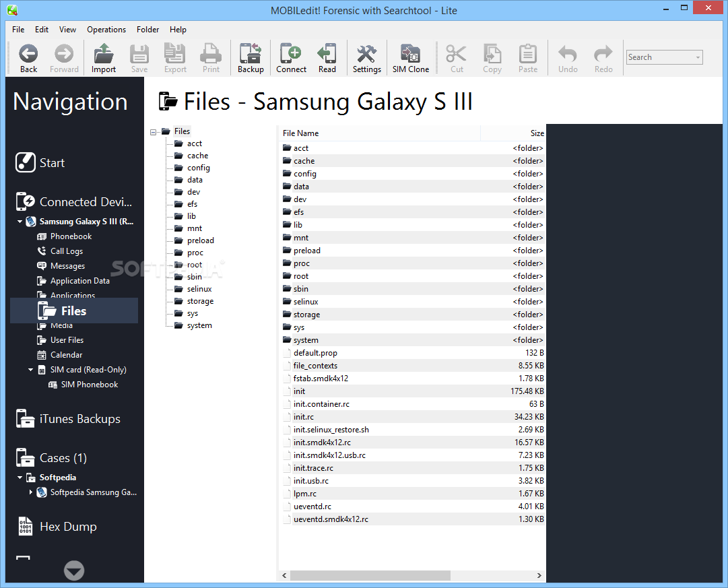Image resolution: width=728 pixels, height=588 pixels.
Task: Click the left scroll arrow of file list
Action: [x=284, y=575]
